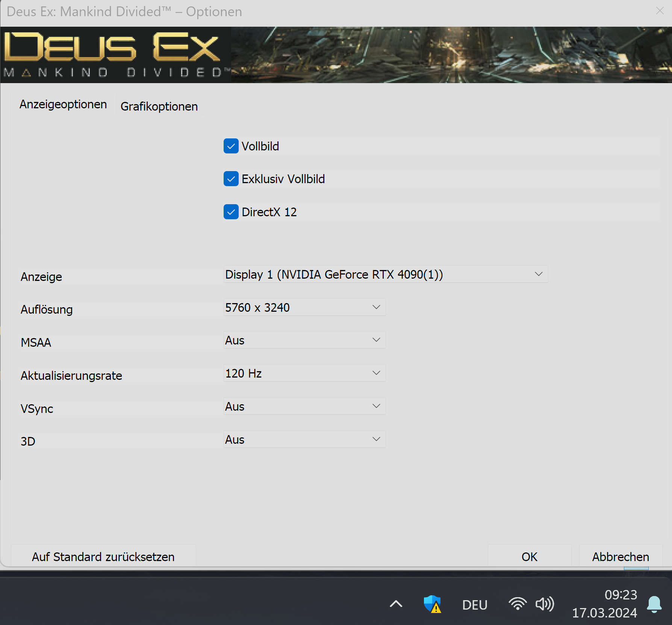Image resolution: width=672 pixels, height=625 pixels.
Task: Switch to the Grafikoptionen tab
Action: (159, 106)
